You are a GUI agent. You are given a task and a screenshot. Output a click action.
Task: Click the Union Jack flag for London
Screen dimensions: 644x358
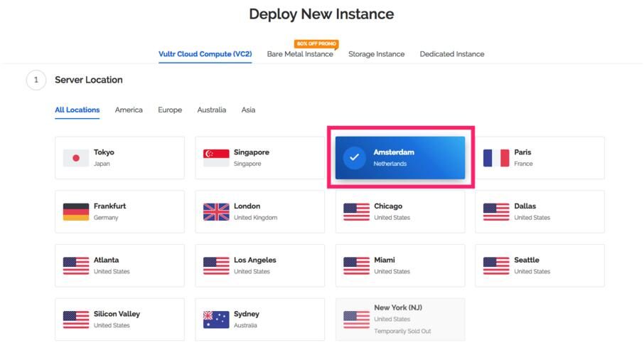tap(216, 212)
